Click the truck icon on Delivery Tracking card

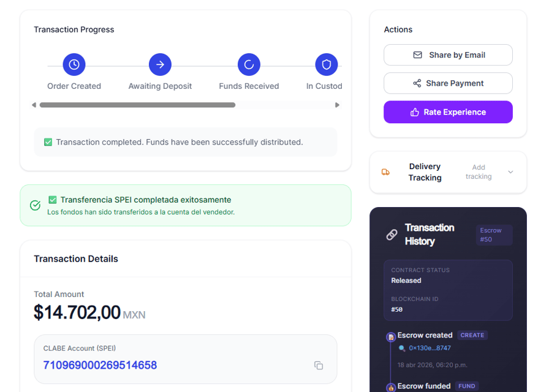(385, 172)
